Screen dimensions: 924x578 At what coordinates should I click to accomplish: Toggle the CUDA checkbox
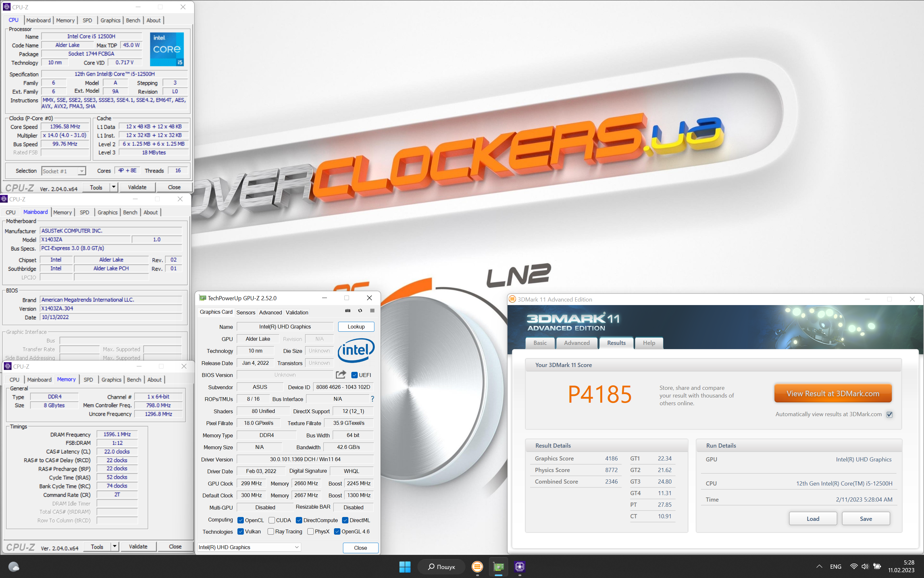[271, 520]
